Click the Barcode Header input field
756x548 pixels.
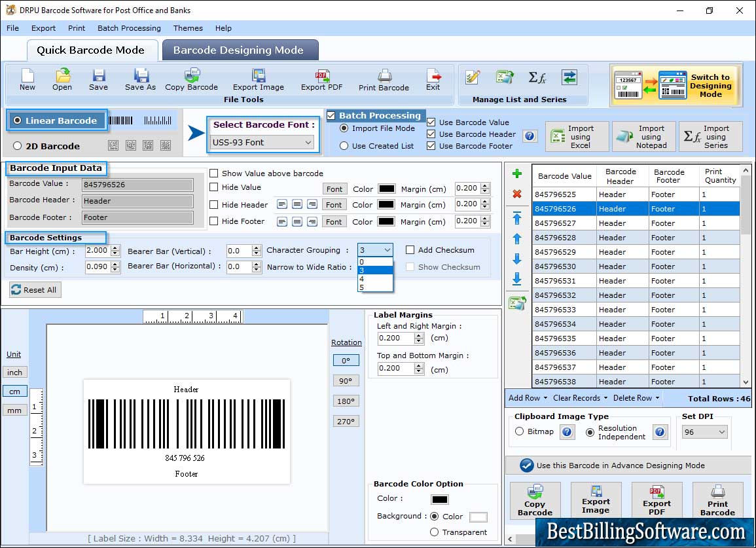click(x=137, y=201)
